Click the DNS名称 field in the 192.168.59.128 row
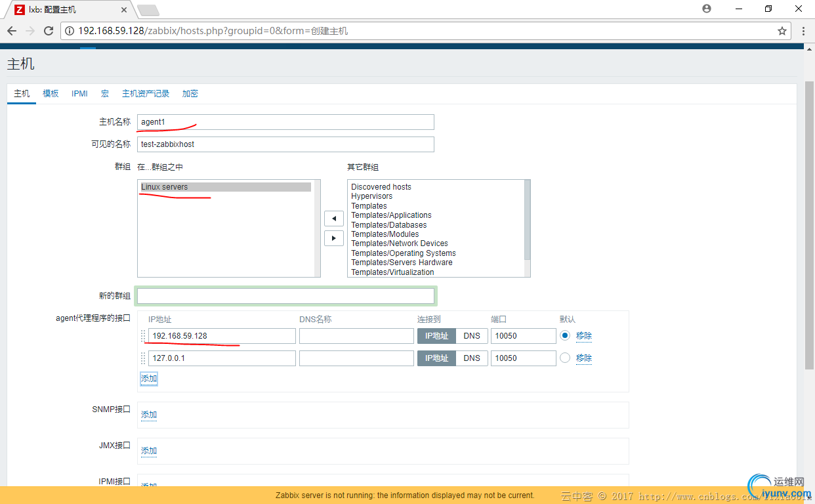 click(356, 336)
